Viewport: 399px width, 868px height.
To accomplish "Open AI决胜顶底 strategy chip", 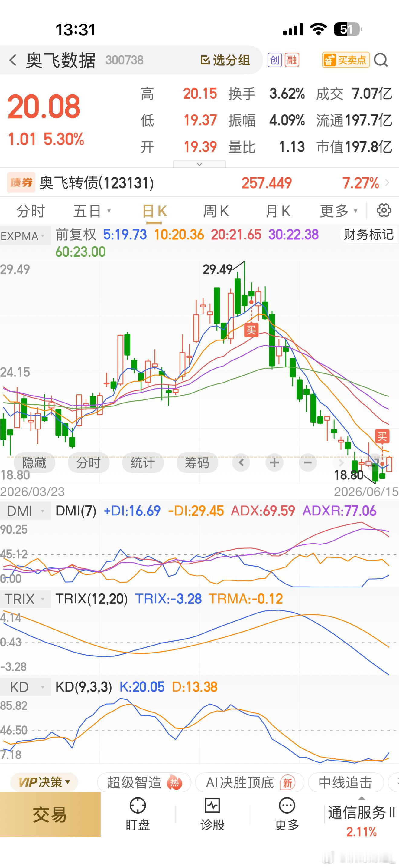I will [x=250, y=782].
